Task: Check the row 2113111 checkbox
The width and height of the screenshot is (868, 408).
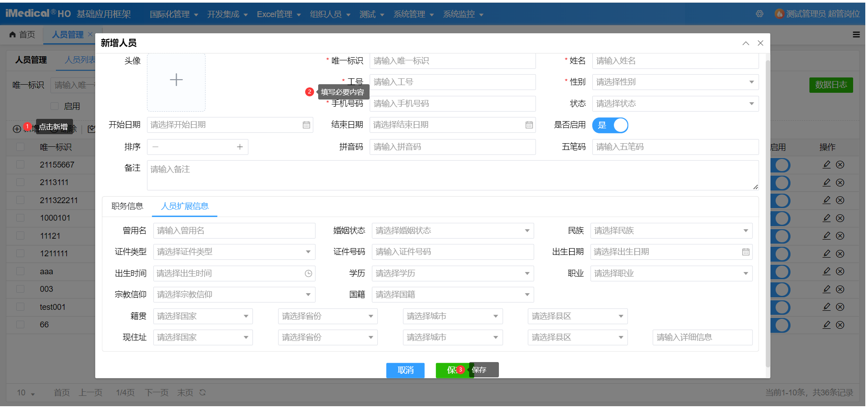Action: 20,182
